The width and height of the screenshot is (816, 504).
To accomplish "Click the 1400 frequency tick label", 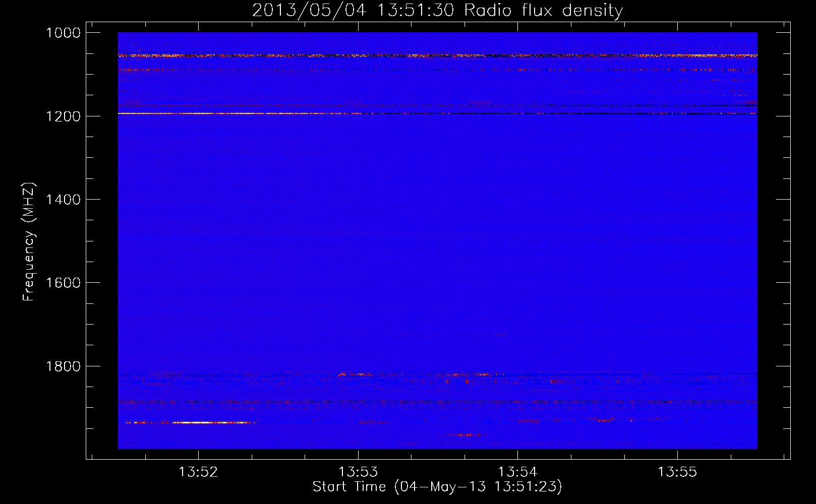I will [x=63, y=200].
